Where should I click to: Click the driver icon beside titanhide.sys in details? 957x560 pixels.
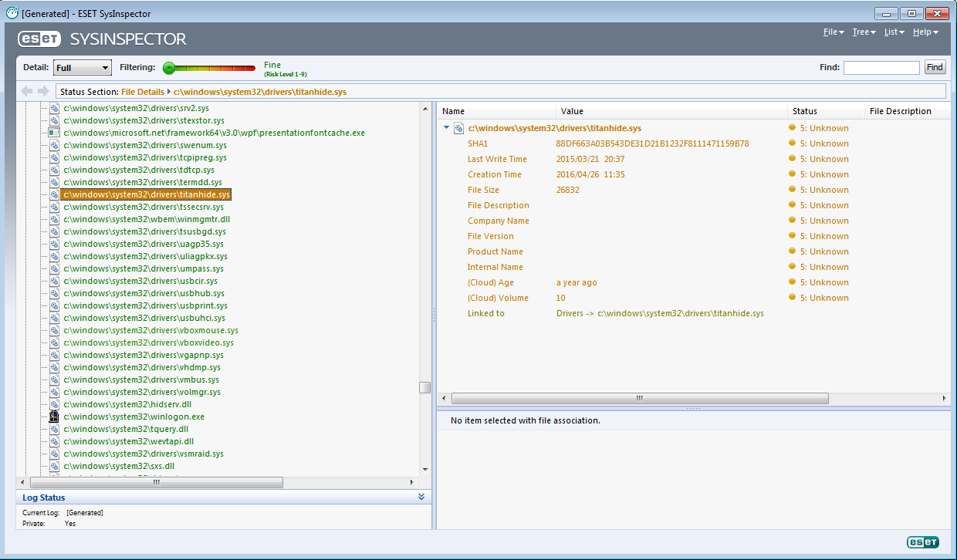coord(458,128)
